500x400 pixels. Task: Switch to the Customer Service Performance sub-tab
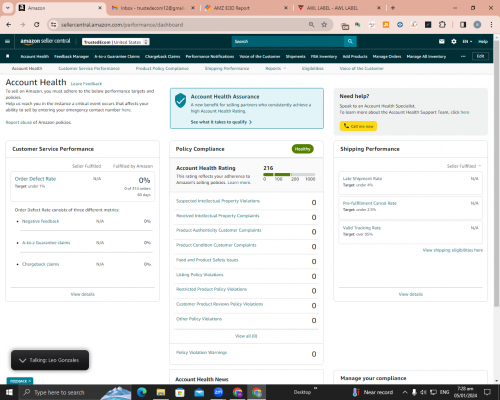point(89,68)
